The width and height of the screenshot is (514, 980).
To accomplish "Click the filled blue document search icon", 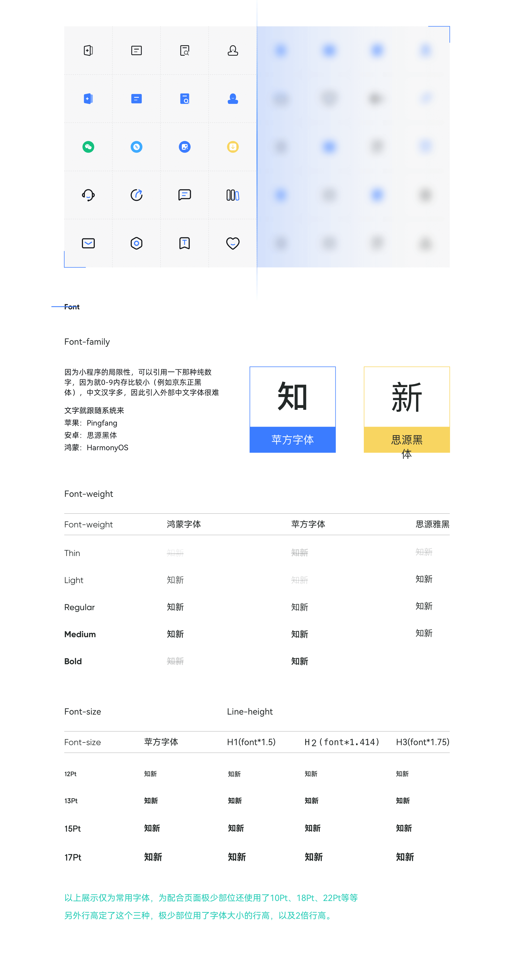I will pos(184,99).
